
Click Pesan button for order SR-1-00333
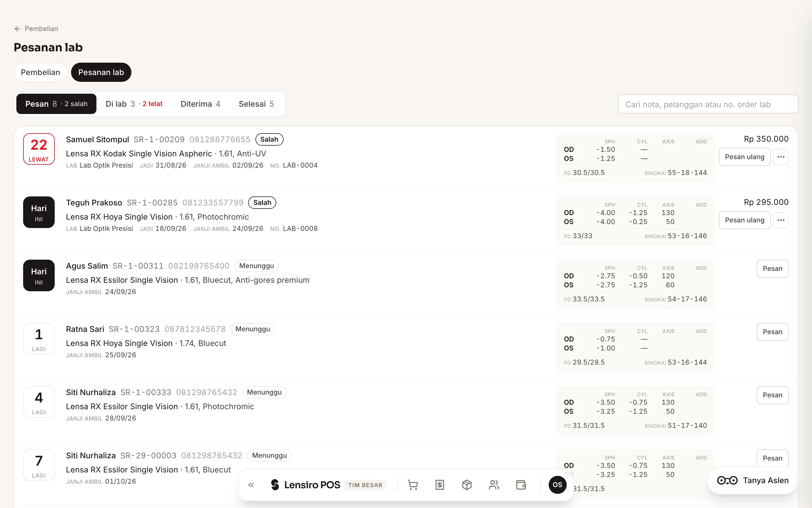(773, 395)
